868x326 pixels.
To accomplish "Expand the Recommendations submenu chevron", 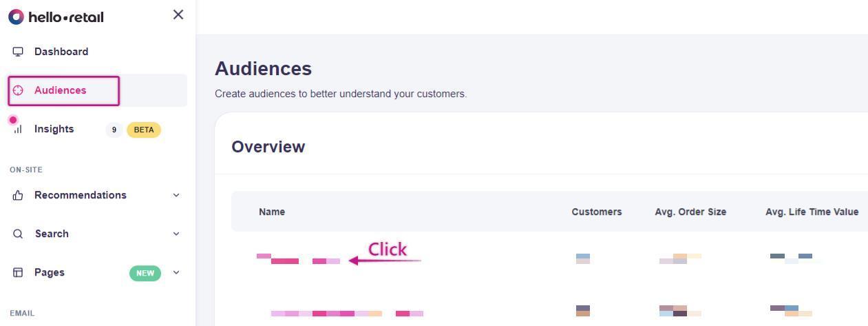I will tap(176, 195).
